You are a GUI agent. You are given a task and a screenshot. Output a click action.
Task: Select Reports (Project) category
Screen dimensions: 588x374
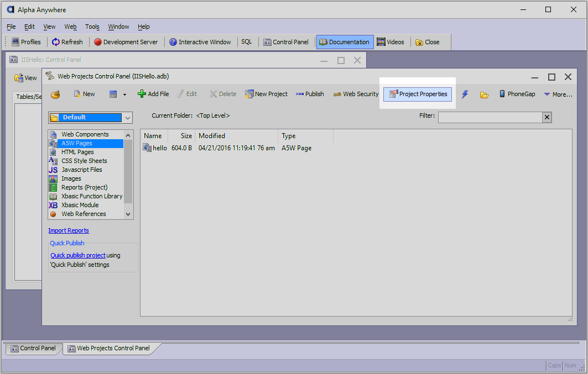click(x=86, y=187)
